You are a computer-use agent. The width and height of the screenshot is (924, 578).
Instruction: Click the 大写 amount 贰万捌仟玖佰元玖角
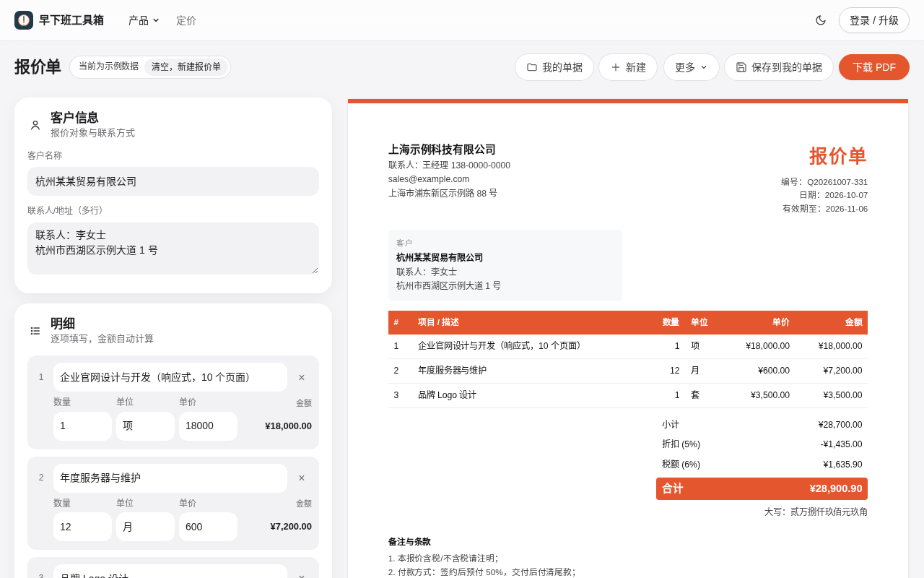click(x=829, y=512)
